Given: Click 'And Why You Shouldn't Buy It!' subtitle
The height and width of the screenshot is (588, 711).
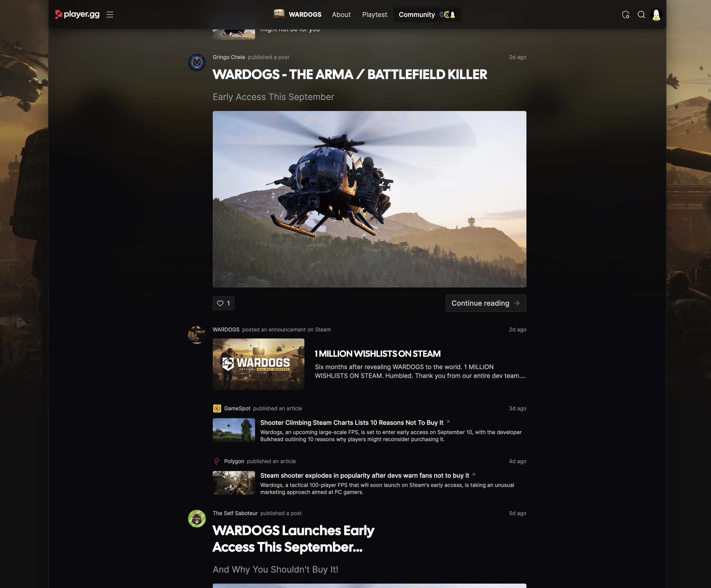Looking at the screenshot, I should 275,569.
